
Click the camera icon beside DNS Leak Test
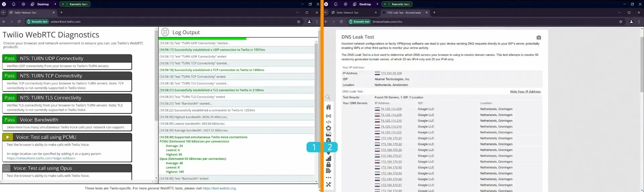pyautogui.click(x=539, y=38)
